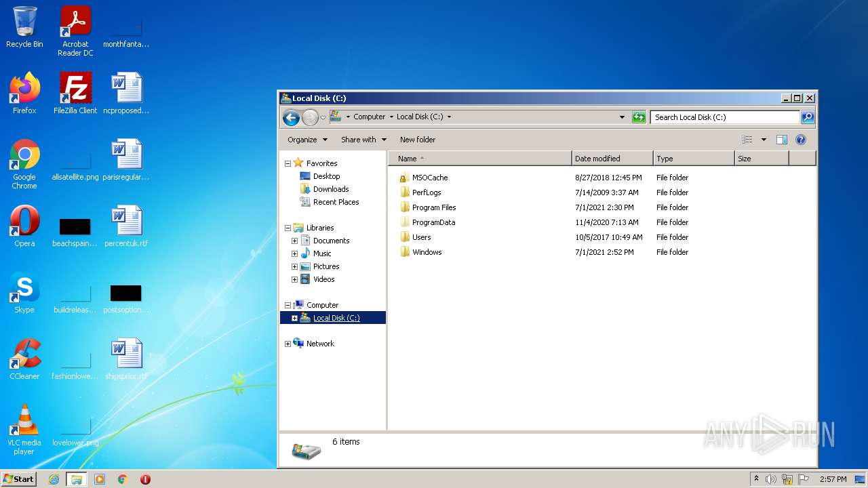This screenshot has height=488, width=868.
Task: Click Computer in address breadcrumb
Action: tap(369, 117)
